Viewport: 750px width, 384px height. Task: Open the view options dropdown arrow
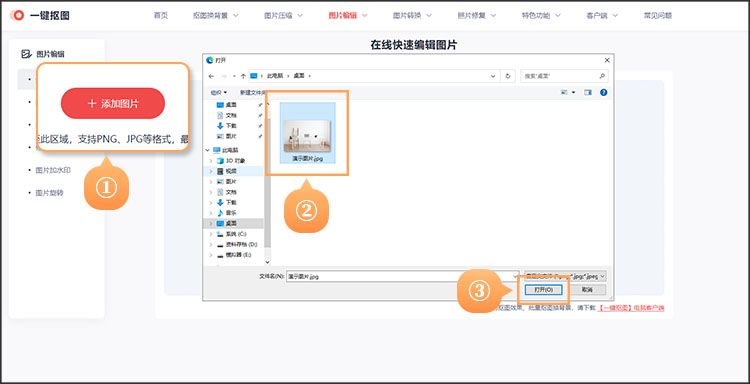point(574,92)
